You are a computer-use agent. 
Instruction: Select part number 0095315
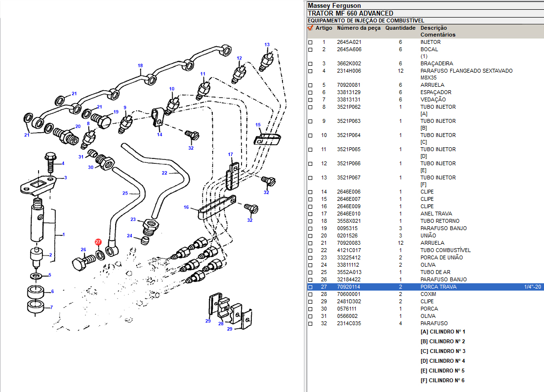coord(347,228)
